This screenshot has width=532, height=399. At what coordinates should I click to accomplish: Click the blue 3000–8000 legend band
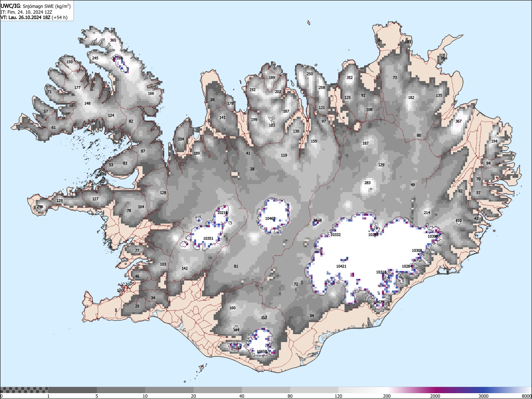coord(507,390)
